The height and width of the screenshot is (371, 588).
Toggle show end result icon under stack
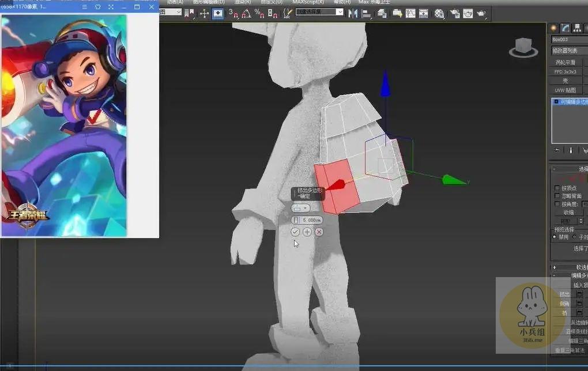tap(571, 150)
